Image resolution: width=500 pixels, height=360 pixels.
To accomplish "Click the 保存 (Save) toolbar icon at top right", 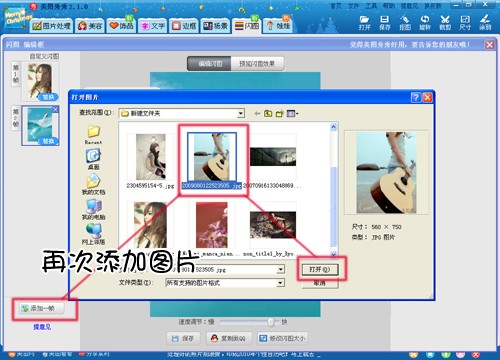I will coord(384,23).
